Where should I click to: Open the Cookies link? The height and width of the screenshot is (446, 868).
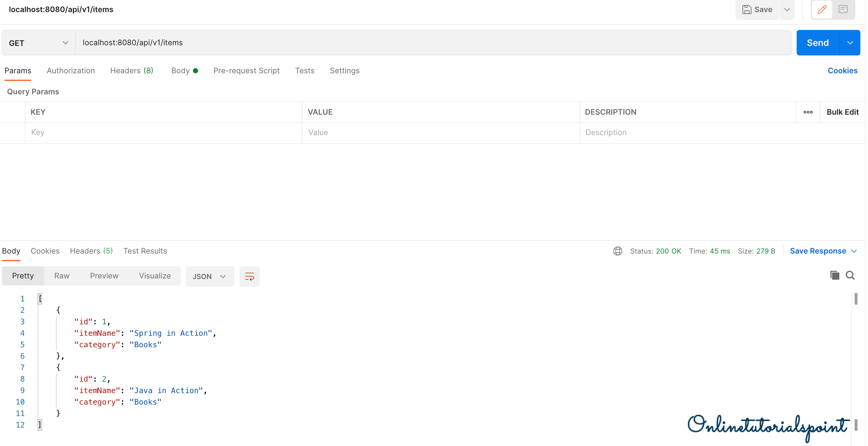(x=843, y=70)
